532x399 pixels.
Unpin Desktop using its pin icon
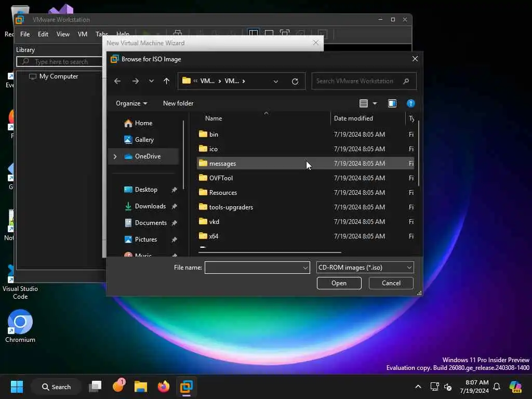[x=175, y=190]
